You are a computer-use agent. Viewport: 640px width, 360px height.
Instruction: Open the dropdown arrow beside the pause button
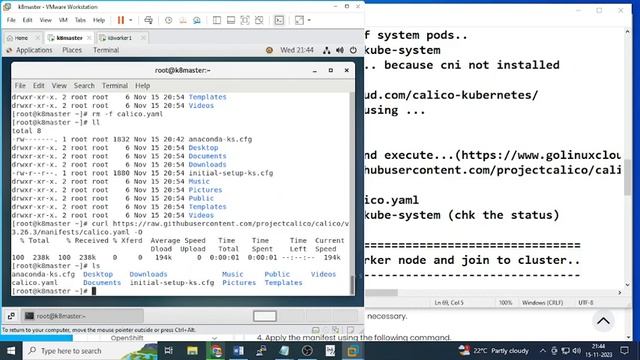pos(131,20)
